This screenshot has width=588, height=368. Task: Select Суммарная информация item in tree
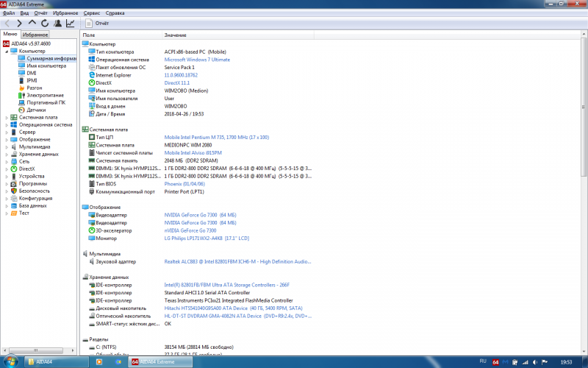pyautogui.click(x=51, y=58)
